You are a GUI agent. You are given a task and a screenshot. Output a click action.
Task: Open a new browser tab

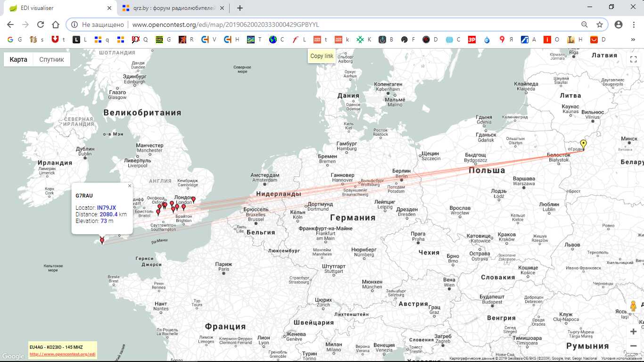coord(240,8)
